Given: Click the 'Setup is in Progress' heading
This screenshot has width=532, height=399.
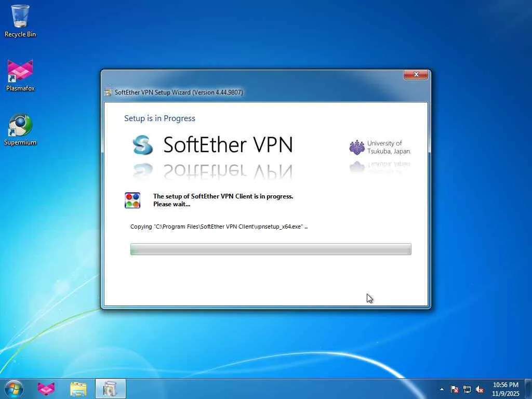Looking at the screenshot, I should 160,118.
